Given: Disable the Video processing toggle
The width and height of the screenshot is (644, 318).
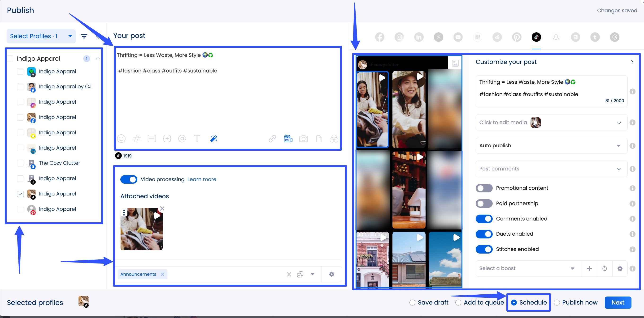Looking at the screenshot, I should pos(129,179).
